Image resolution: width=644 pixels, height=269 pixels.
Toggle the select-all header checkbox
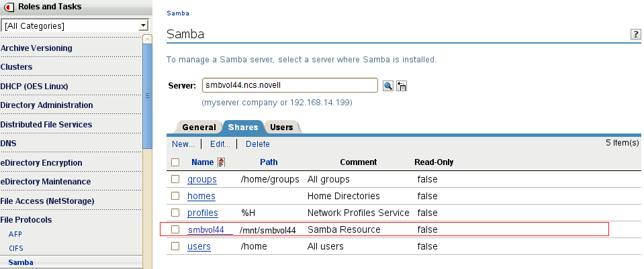coord(175,162)
